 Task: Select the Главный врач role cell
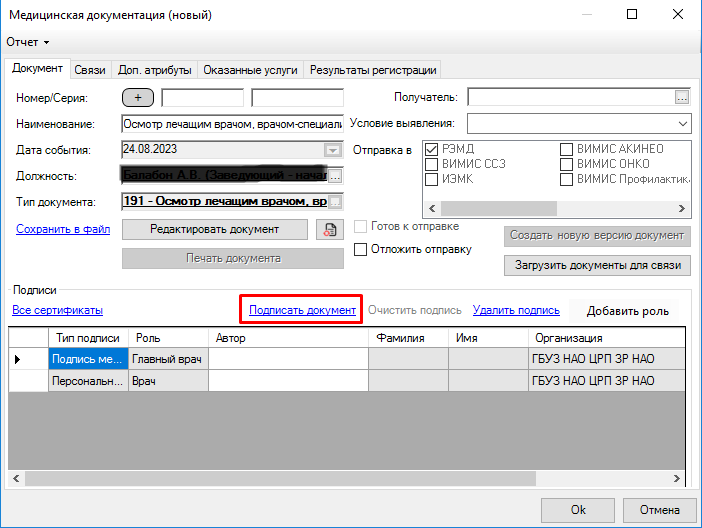pyautogui.click(x=168, y=359)
